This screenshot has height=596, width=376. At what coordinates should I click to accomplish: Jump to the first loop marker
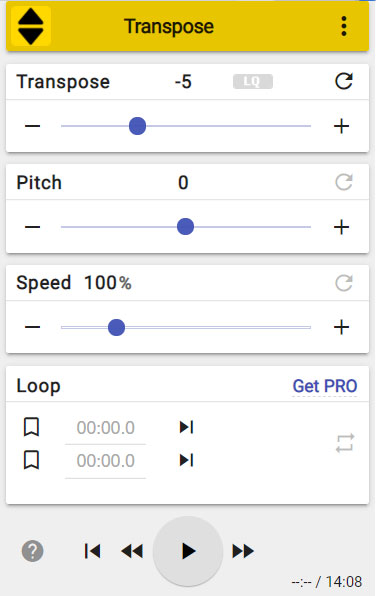(x=186, y=427)
